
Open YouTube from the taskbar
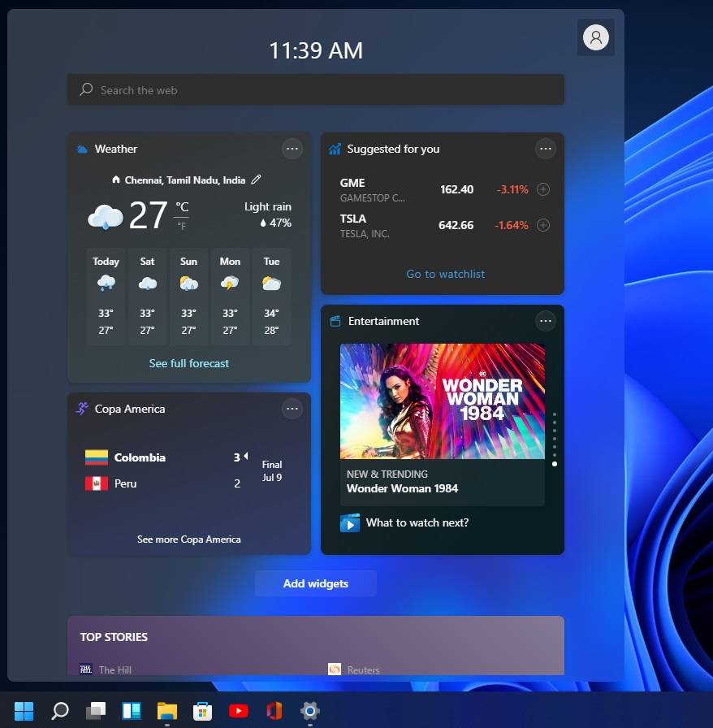pyautogui.click(x=238, y=710)
